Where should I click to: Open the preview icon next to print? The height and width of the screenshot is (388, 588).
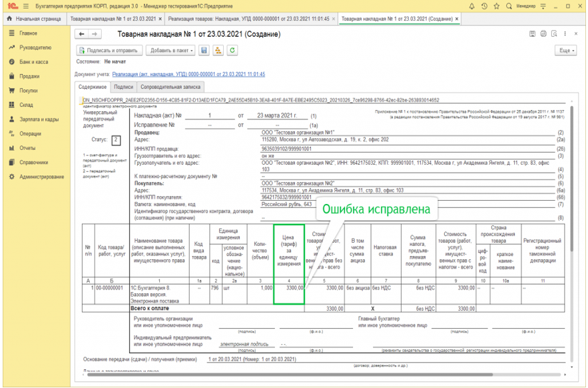pos(554,34)
